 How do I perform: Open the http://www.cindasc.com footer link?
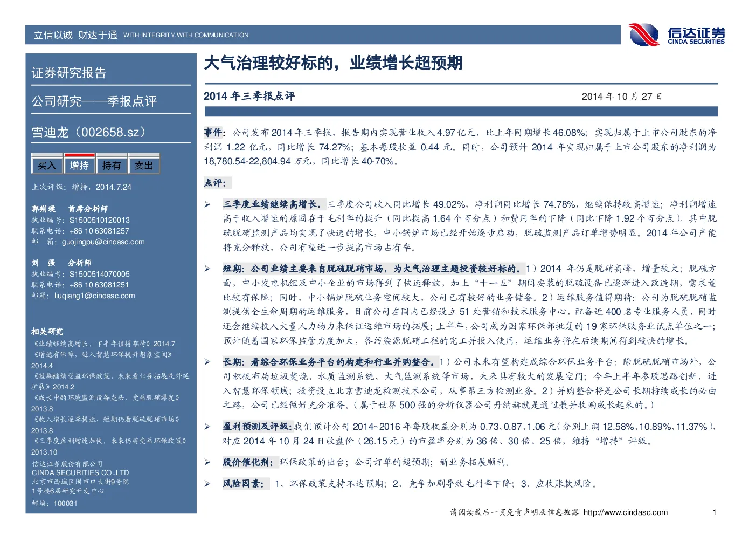pos(626,512)
